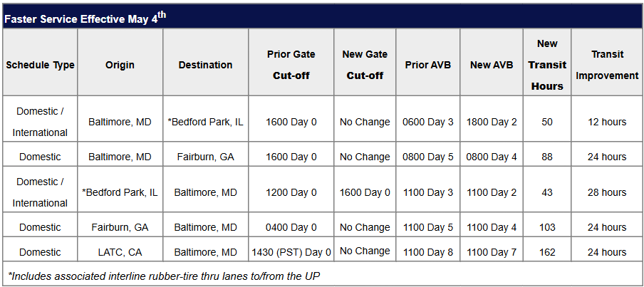The width and height of the screenshot is (644, 287).
Task: Select the '28 hours' transit improvement cell
Action: (607, 192)
